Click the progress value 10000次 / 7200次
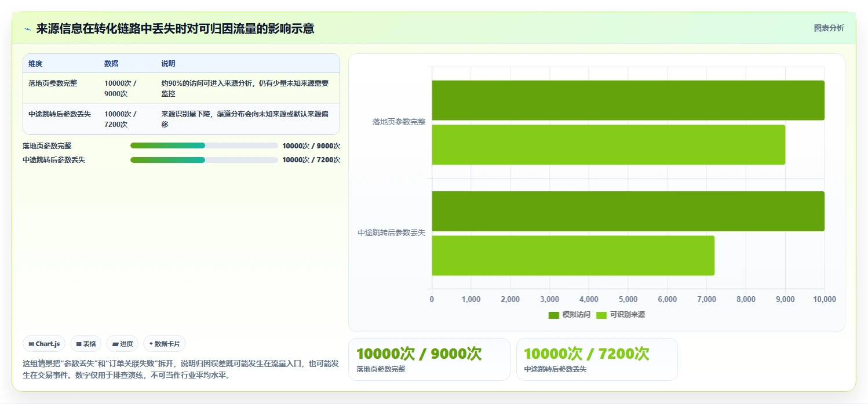Screen dimensions: 868x404 coord(311,160)
